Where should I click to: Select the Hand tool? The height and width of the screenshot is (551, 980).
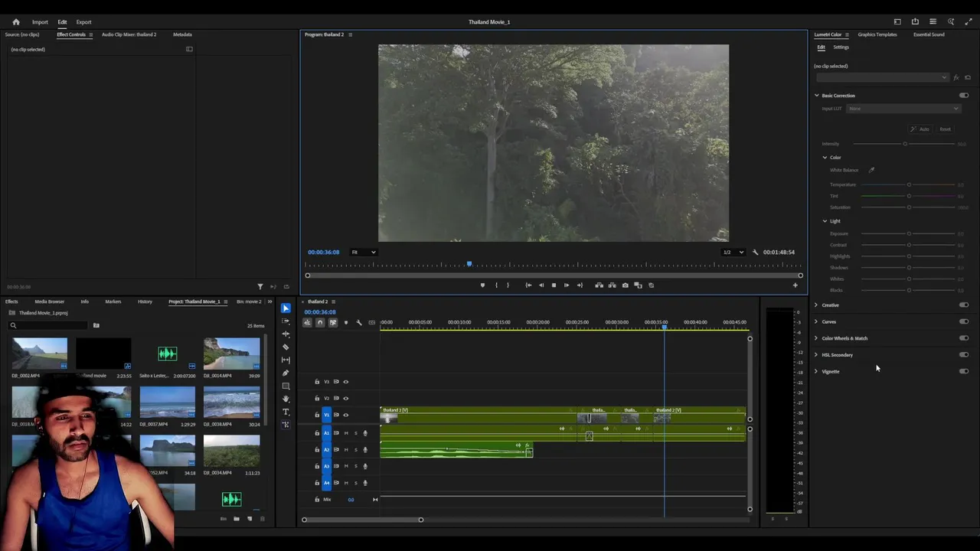coord(286,399)
